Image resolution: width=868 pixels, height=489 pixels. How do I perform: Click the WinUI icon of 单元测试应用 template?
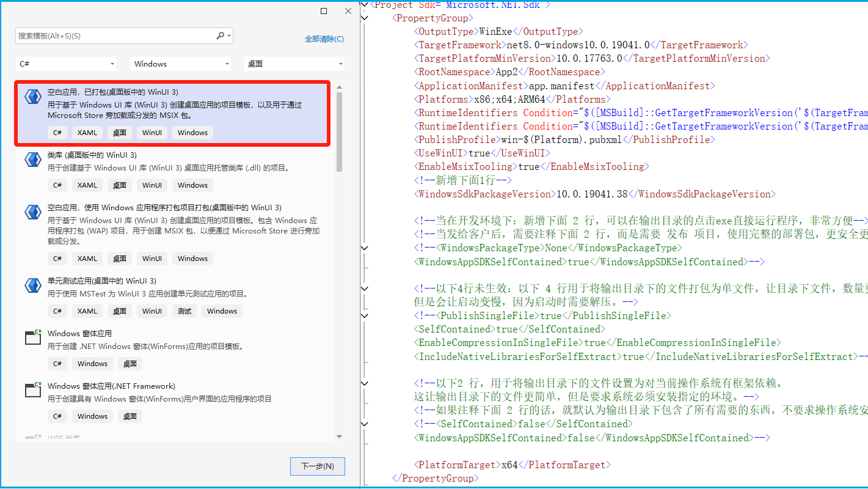click(x=32, y=285)
